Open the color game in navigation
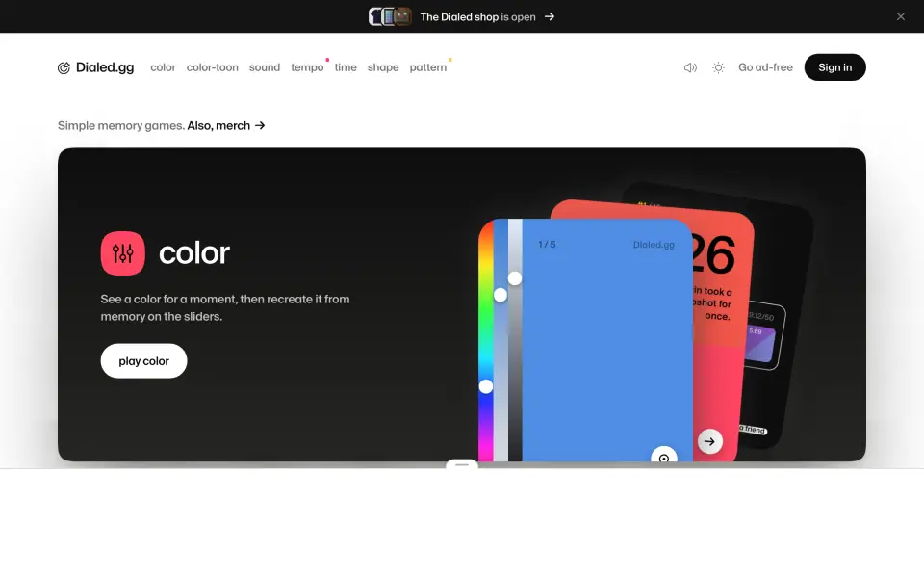924x578 pixels. (163, 67)
